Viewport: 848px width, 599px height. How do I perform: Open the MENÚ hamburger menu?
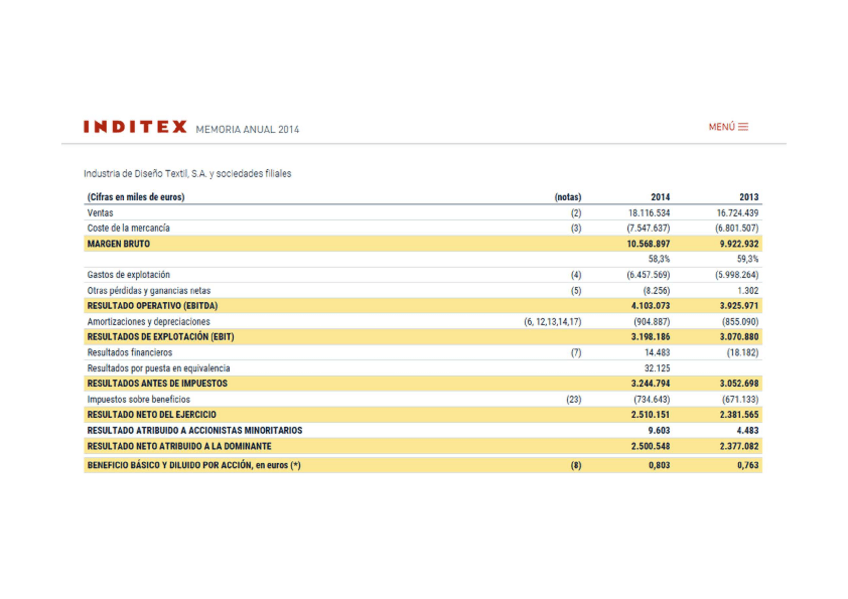728,127
